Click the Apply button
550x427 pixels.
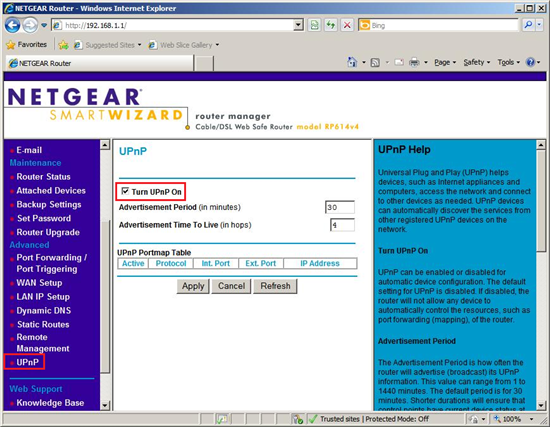(x=193, y=286)
